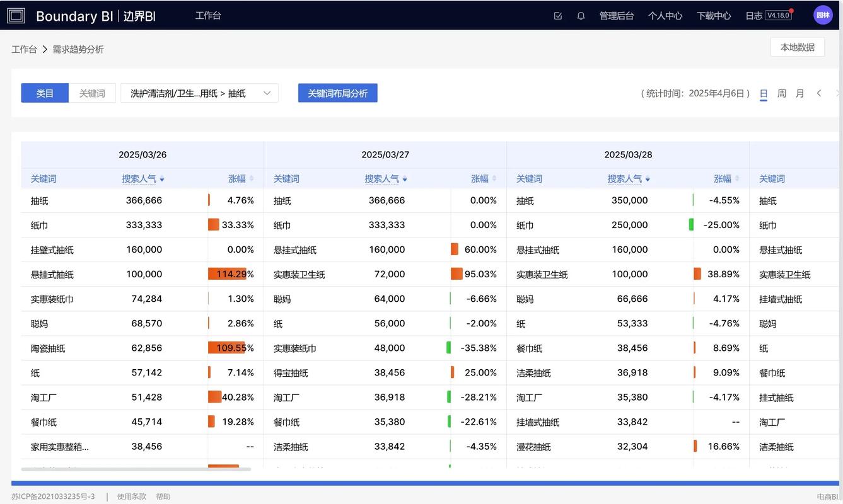Open 管理后台 from the top menu

(617, 15)
